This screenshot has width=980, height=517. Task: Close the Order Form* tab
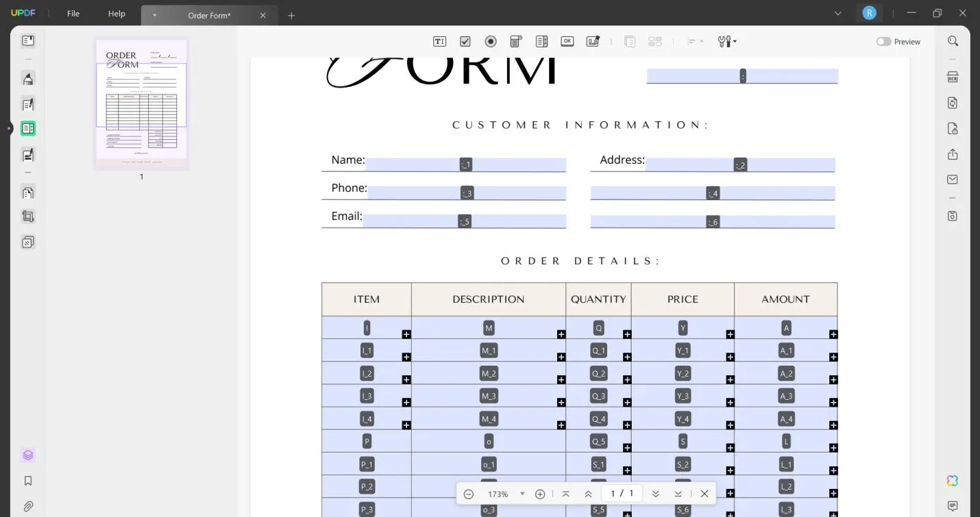click(263, 15)
